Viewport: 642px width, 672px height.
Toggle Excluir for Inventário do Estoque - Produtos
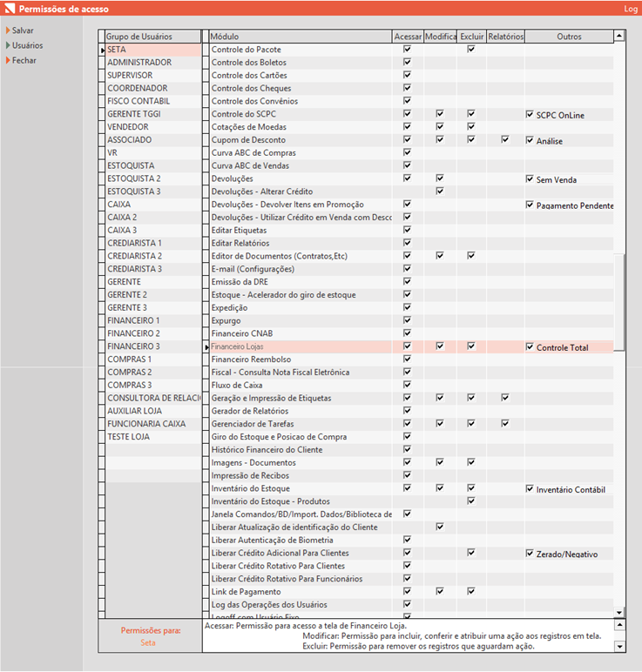click(x=471, y=501)
